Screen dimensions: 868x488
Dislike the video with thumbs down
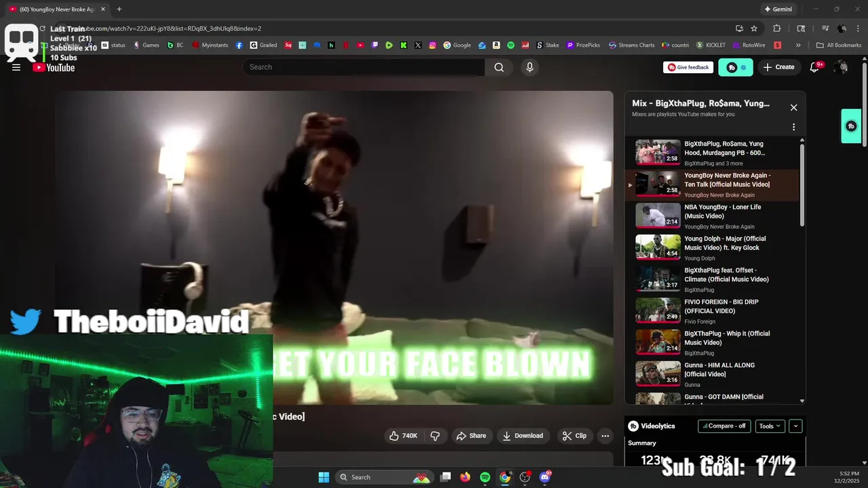coord(435,436)
